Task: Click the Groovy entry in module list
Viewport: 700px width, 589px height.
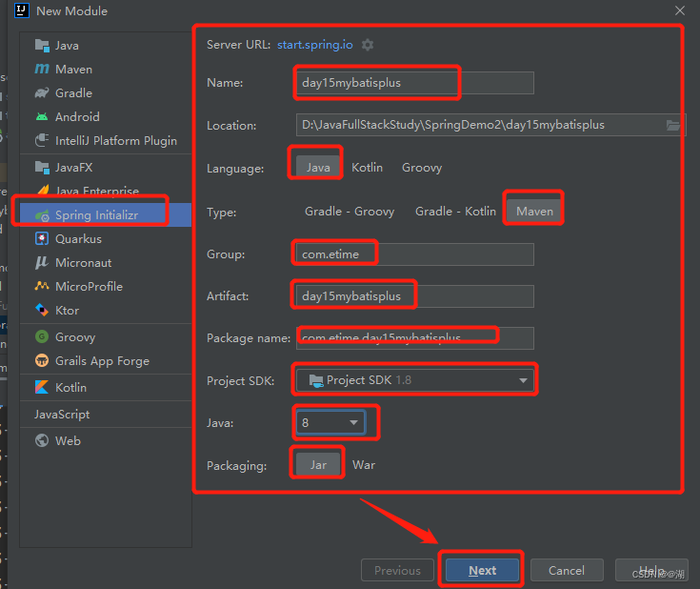Action: pos(106,337)
